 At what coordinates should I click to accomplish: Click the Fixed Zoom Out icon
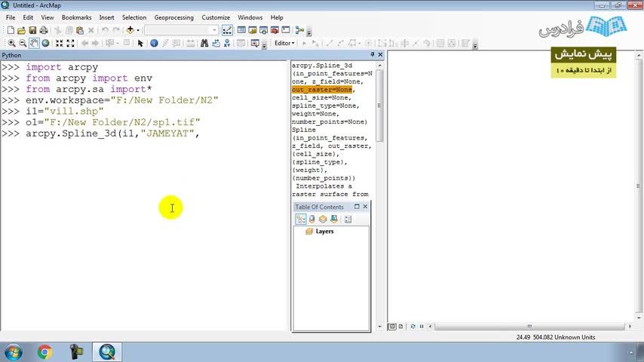pyautogui.click(x=71, y=43)
